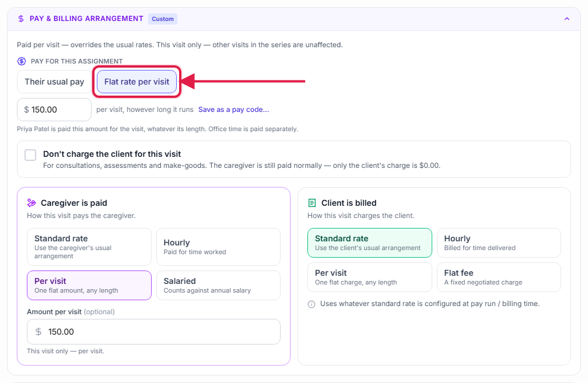Select Flat rate per visit option

137,82
